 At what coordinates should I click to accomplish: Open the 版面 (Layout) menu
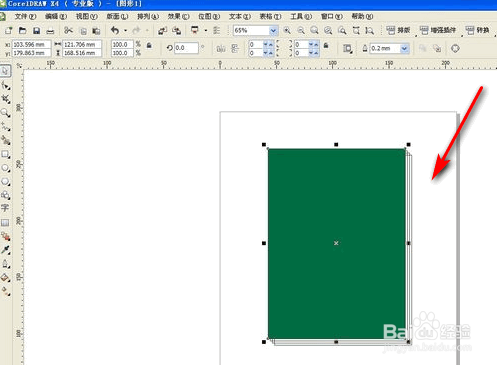click(x=117, y=16)
